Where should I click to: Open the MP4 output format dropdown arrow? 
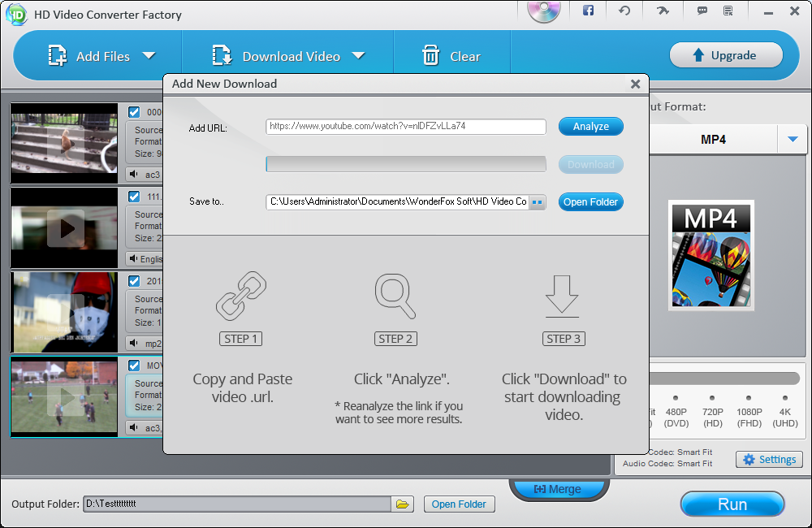[793, 139]
